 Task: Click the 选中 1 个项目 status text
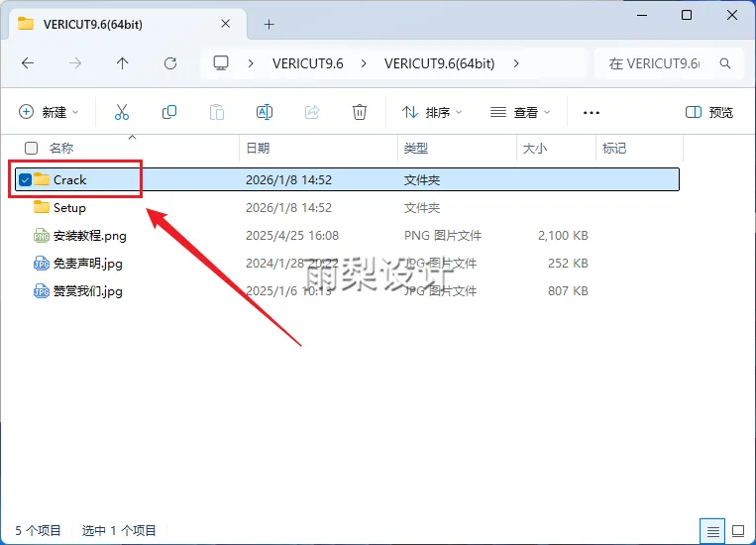(119, 530)
